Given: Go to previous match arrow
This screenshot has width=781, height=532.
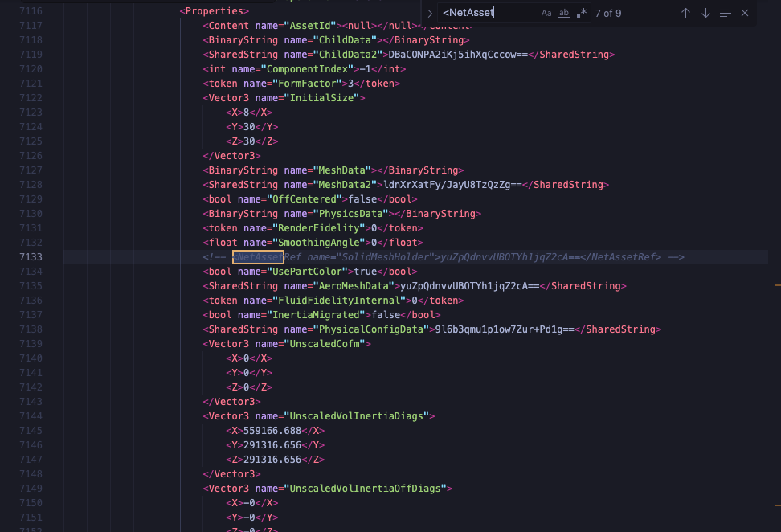Looking at the screenshot, I should (686, 14).
